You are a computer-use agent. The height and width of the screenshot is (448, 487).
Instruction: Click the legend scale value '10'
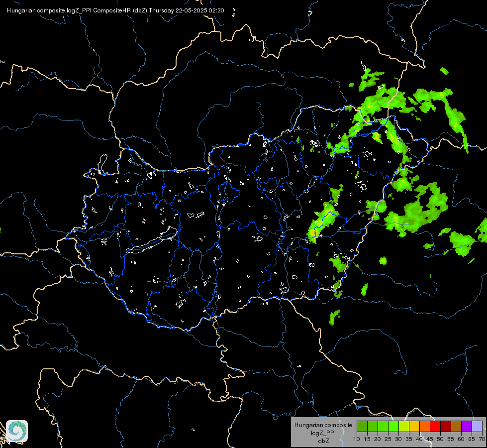357,439
